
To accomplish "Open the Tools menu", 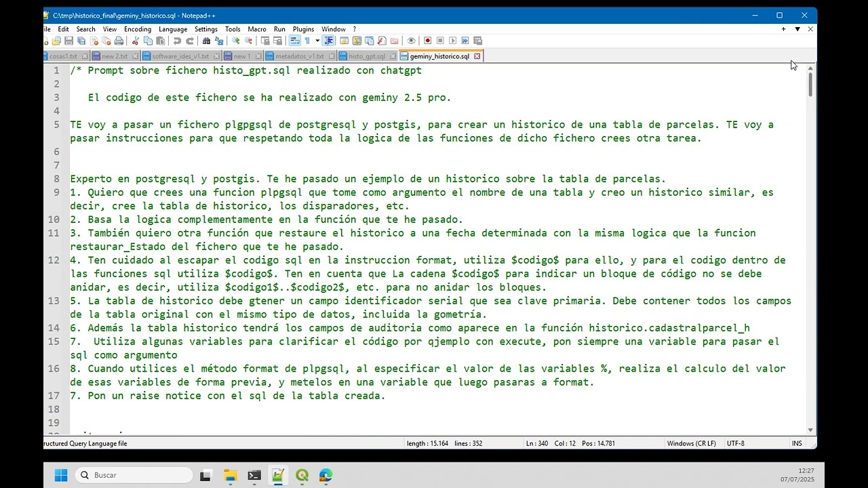I will tap(233, 29).
